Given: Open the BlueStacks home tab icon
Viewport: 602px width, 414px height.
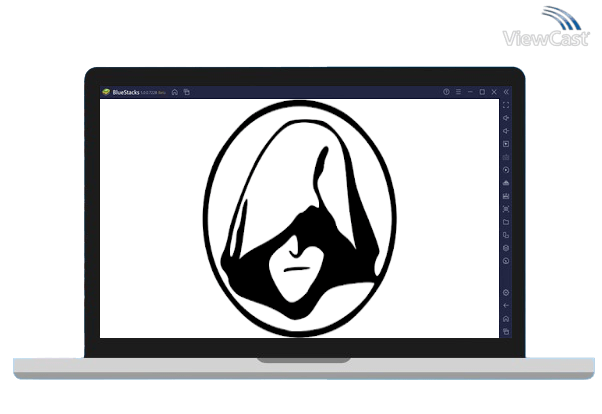Looking at the screenshot, I should pos(175,92).
